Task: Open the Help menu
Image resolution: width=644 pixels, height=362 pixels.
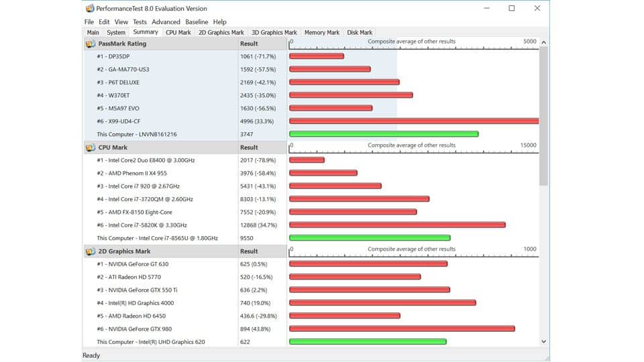Action: click(x=220, y=21)
